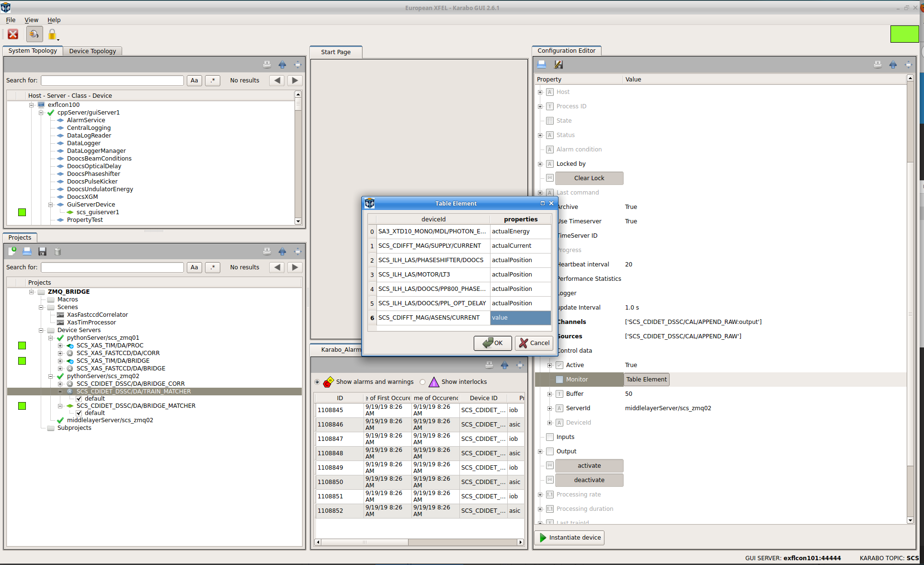Screen dimensions: 924x565
Task: Click the red disconnect icon in main toolbar
Action: [13, 34]
